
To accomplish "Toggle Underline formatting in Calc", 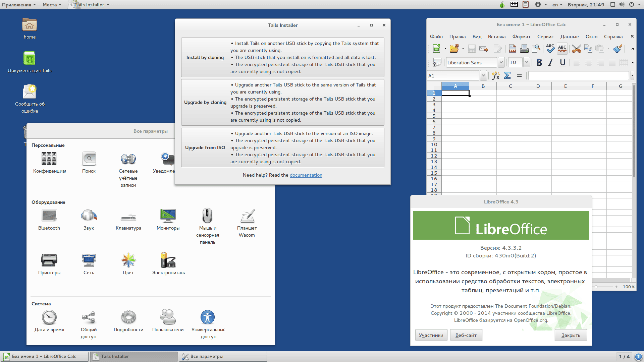I will click(563, 63).
